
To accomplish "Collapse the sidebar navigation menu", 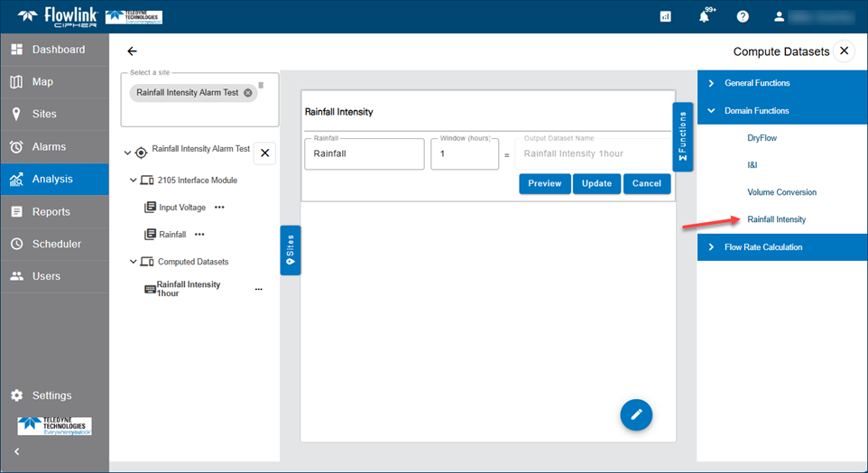I will pyautogui.click(x=16, y=451).
